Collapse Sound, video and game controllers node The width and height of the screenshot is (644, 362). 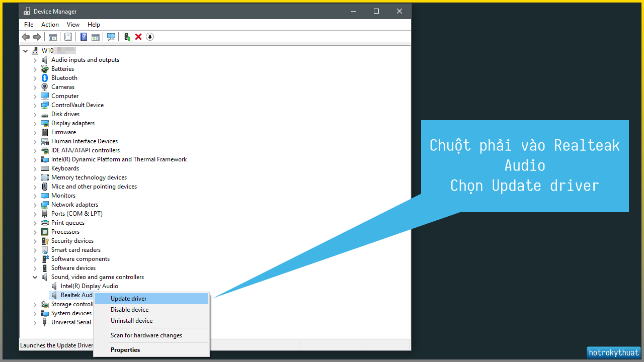click(35, 277)
